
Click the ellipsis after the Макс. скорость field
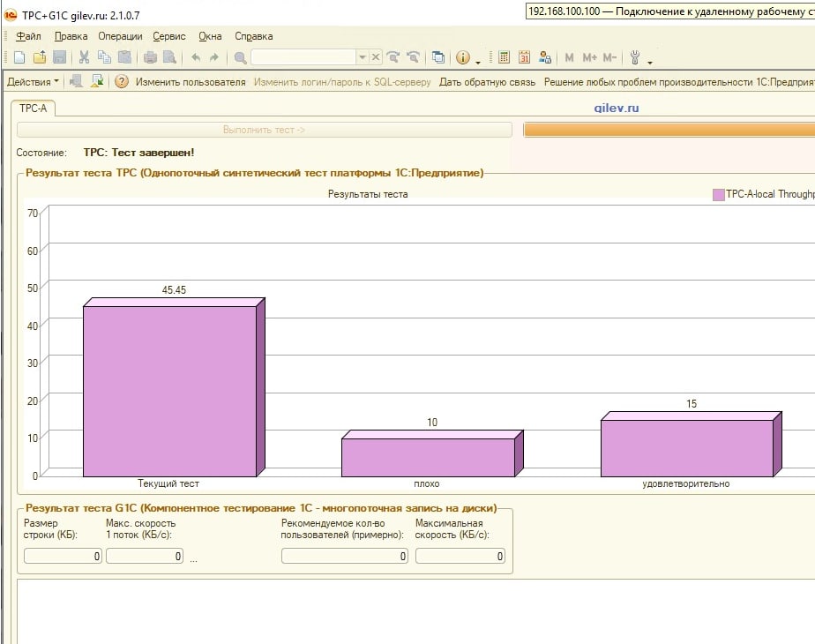[x=193, y=560]
